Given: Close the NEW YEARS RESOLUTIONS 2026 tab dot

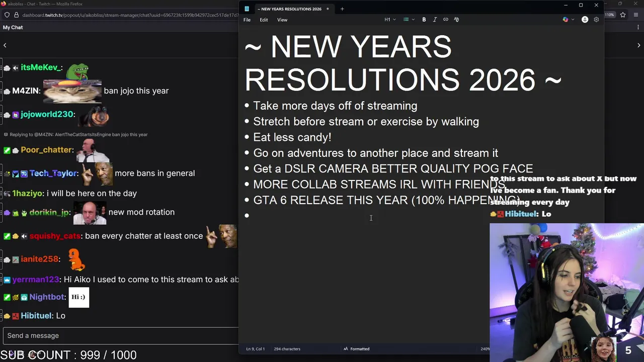Looking at the screenshot, I should click(328, 9).
